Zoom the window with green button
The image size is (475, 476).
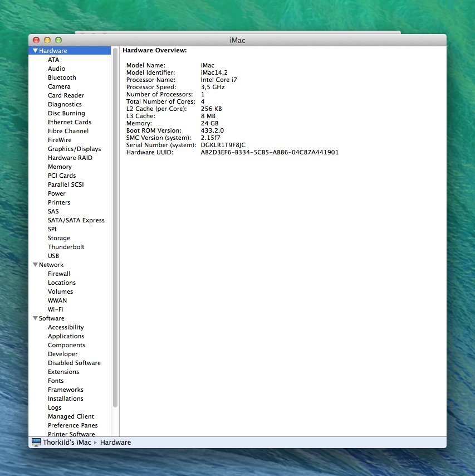(x=58, y=40)
